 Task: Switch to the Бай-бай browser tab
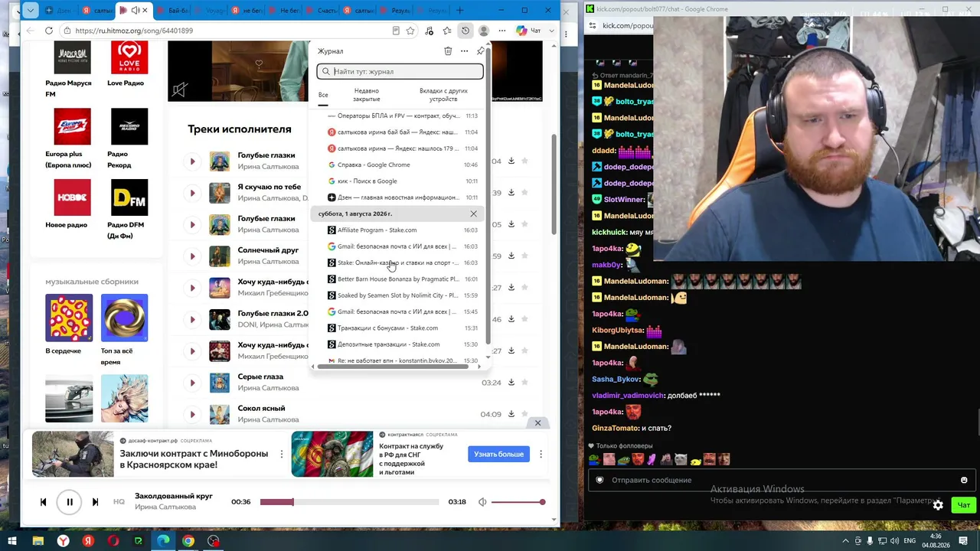pos(171,11)
